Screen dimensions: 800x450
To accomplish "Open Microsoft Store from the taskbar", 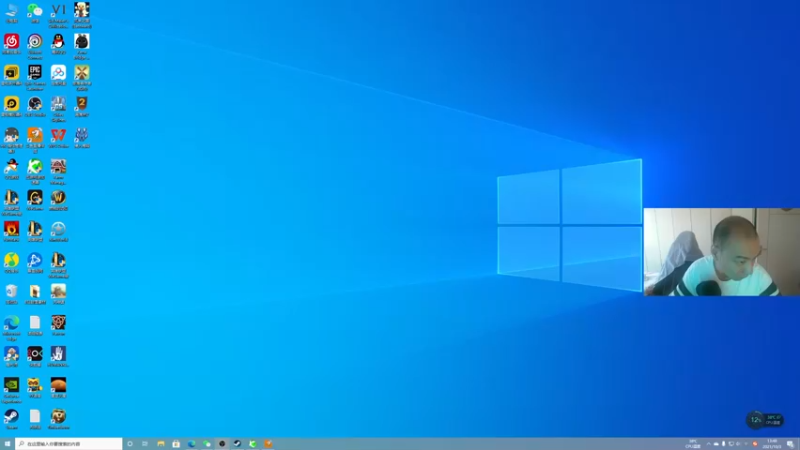I will 176,444.
